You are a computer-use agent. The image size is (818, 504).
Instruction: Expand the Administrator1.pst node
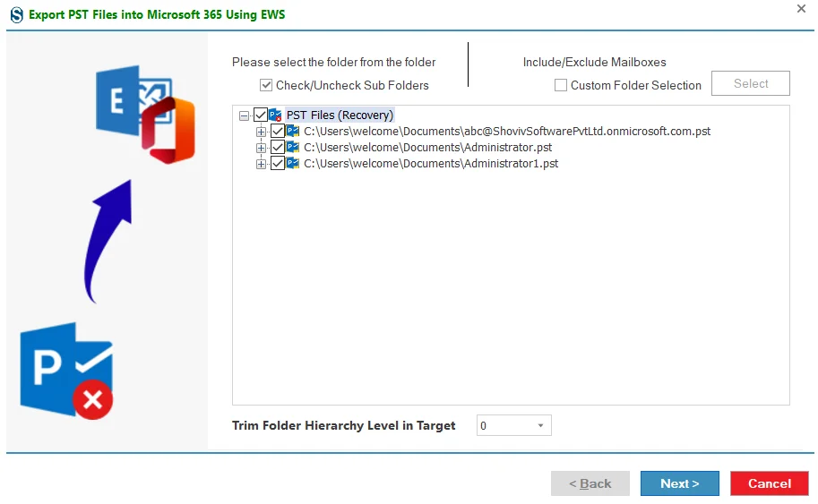(261, 164)
